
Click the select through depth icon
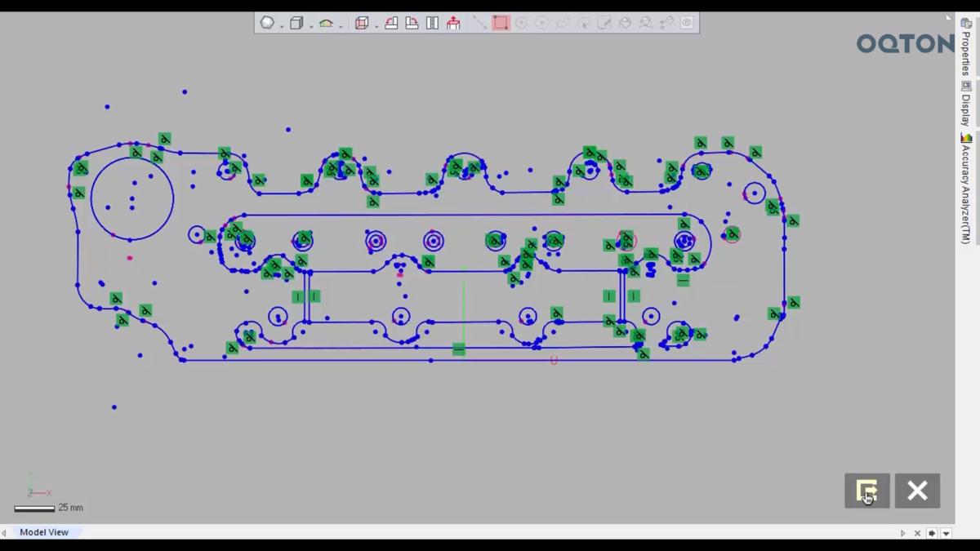click(x=666, y=23)
